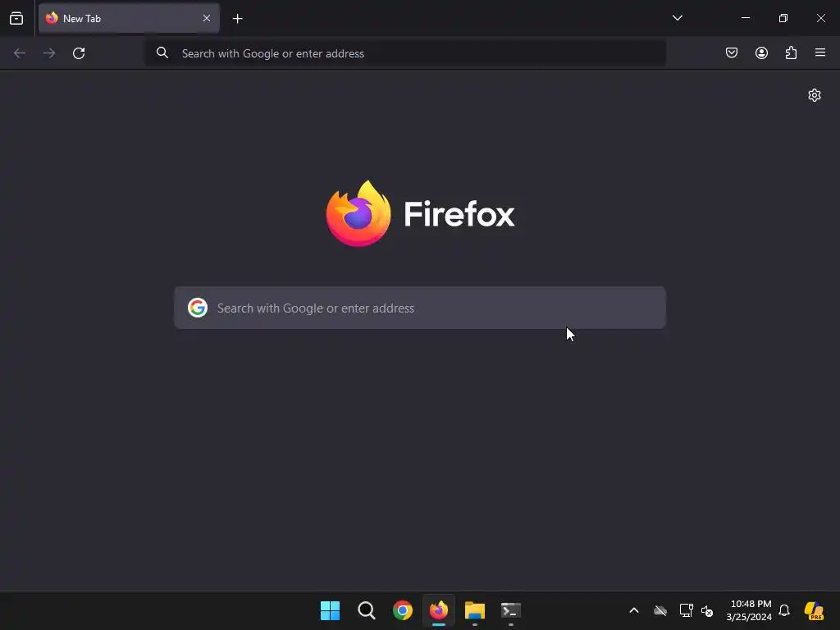Open File Explorer from the taskbar
The width and height of the screenshot is (840, 630).
475,610
